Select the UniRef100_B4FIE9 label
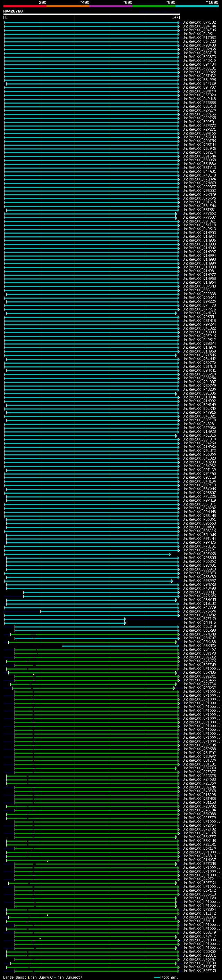 tap(199, 84)
